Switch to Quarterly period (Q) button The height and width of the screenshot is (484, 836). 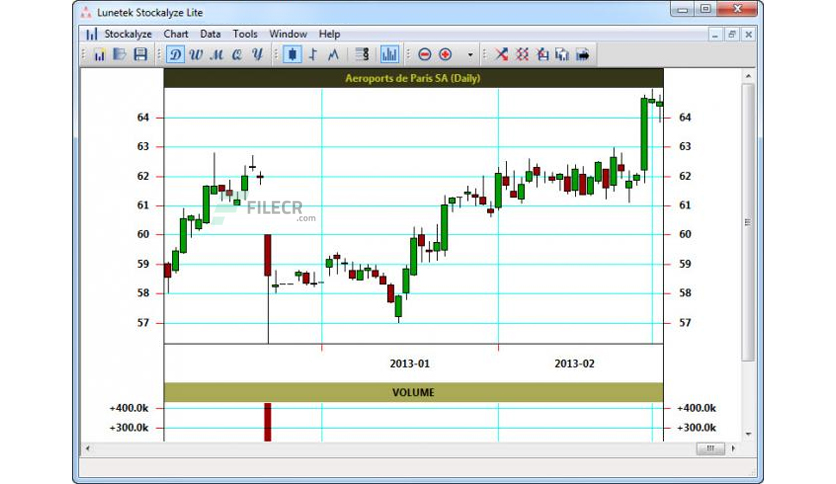pyautogui.click(x=237, y=54)
